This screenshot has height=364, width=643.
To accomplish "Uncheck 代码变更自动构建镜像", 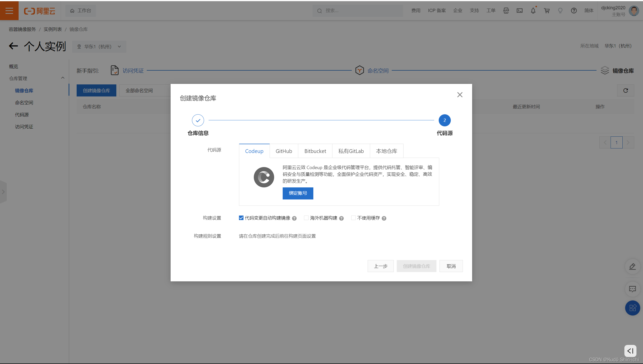I will pyautogui.click(x=241, y=218).
